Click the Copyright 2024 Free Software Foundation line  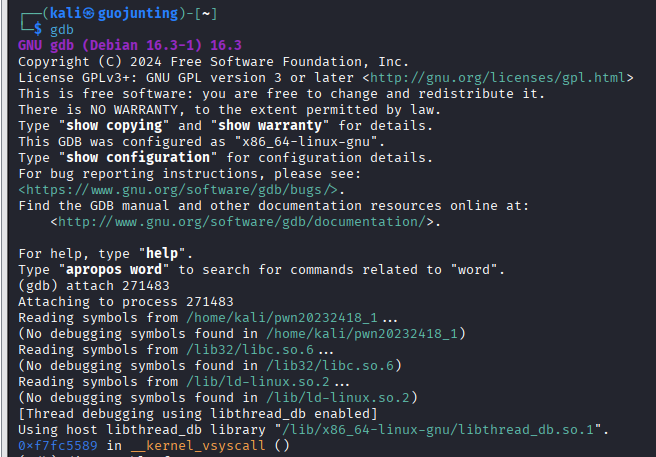[x=213, y=62]
